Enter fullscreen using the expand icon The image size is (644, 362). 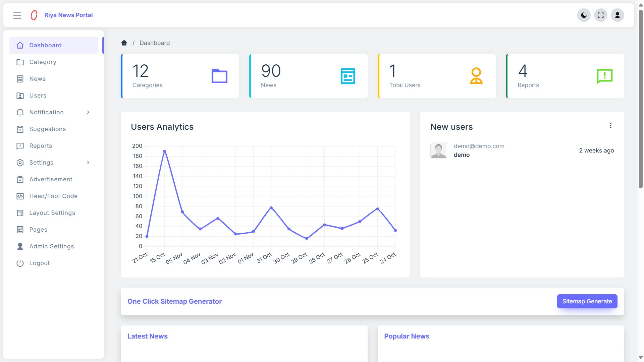pyautogui.click(x=600, y=15)
